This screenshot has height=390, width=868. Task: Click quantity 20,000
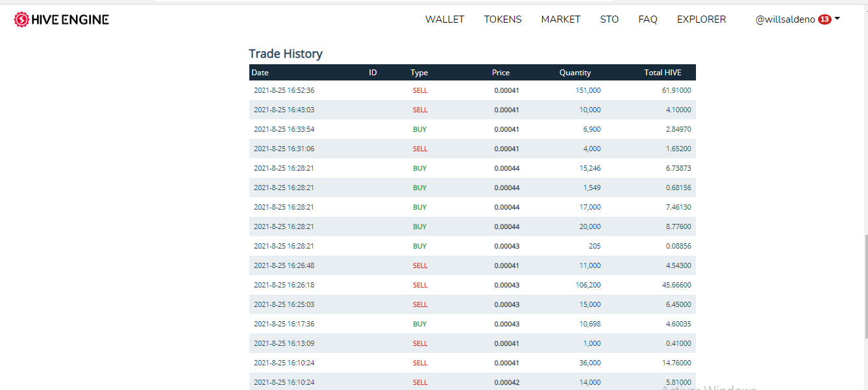point(590,226)
